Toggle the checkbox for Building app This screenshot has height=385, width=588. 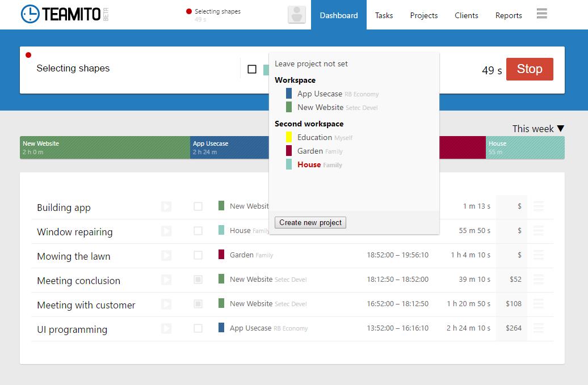click(x=198, y=206)
